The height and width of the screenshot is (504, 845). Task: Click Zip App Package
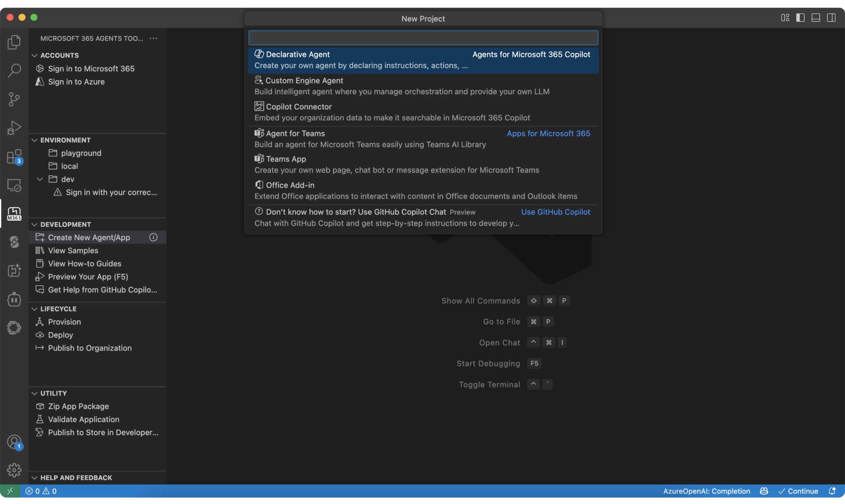point(98,406)
